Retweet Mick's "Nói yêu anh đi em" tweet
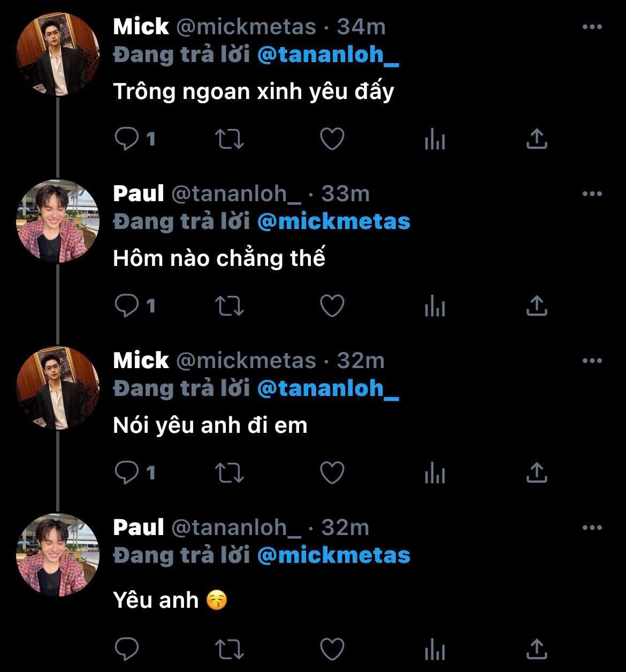 tap(230, 472)
